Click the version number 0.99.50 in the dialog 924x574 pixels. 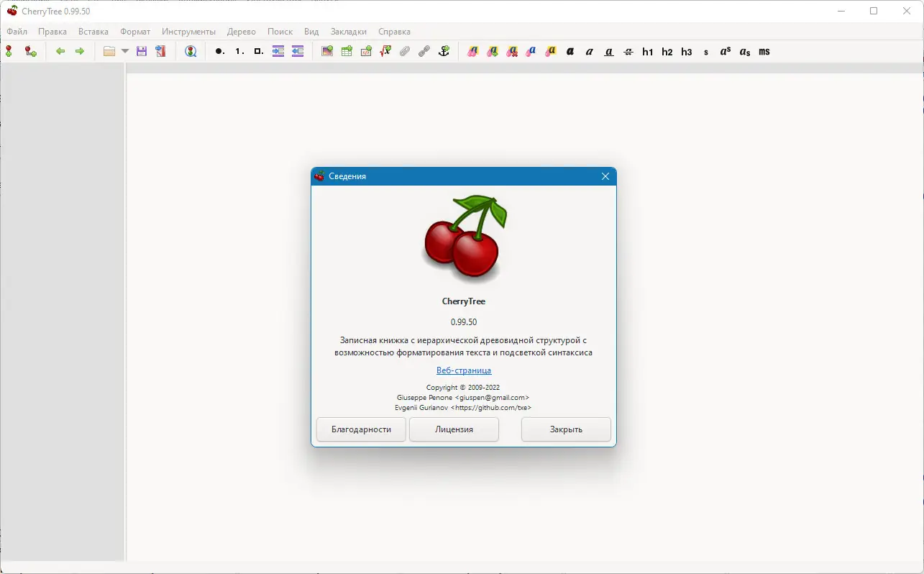464,322
